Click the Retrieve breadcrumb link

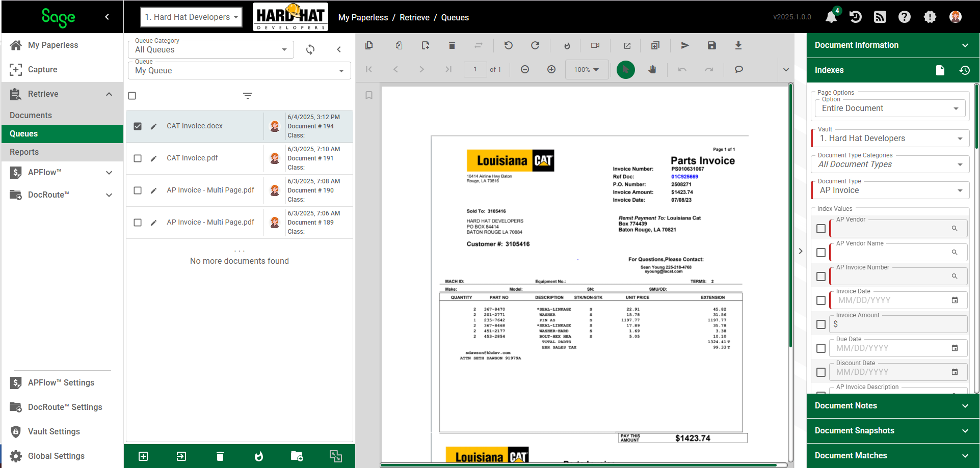point(414,17)
